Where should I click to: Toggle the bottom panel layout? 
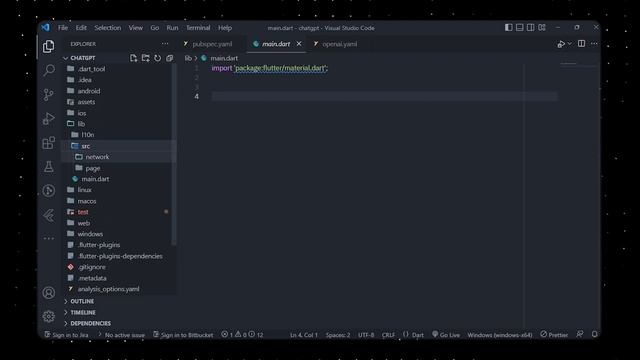click(520, 27)
